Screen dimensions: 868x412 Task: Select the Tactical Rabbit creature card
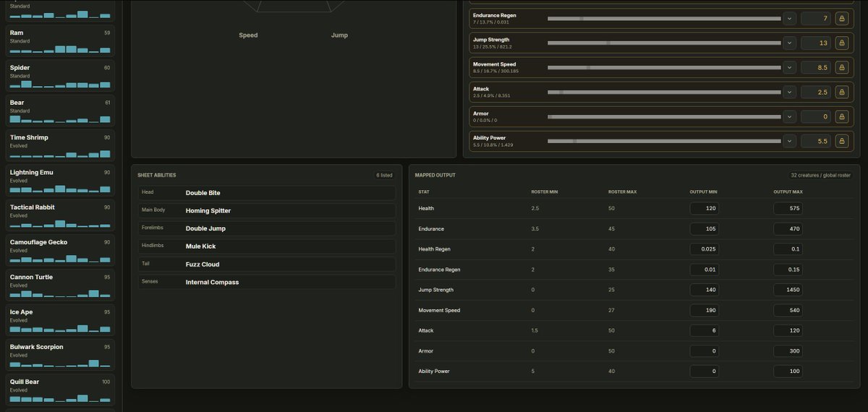pyautogui.click(x=60, y=215)
